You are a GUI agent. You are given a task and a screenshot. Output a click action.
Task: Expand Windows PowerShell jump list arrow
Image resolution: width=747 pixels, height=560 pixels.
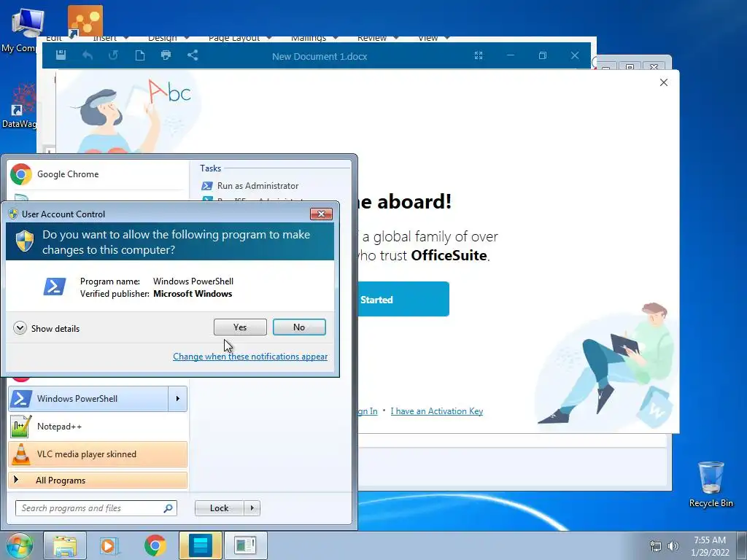click(x=178, y=399)
